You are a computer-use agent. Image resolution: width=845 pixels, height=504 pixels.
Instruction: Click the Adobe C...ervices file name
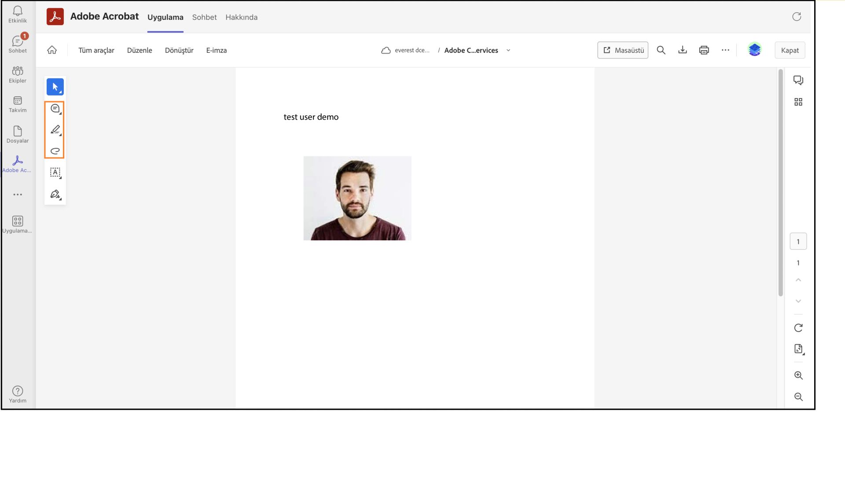pyautogui.click(x=471, y=50)
